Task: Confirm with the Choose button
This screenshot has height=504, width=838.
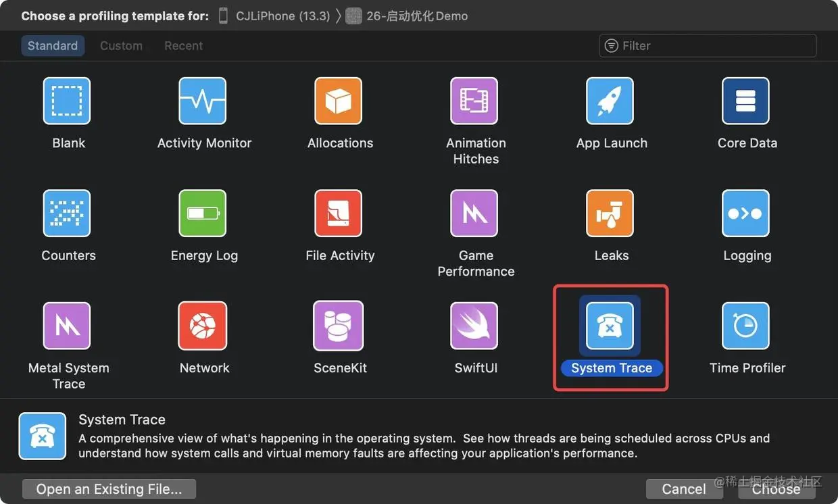Action: [x=776, y=489]
